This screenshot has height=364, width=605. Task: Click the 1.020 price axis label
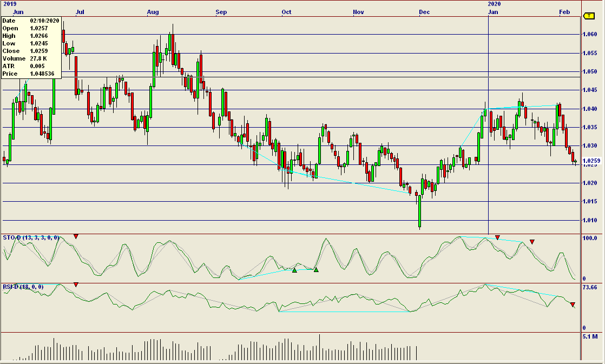coord(590,183)
